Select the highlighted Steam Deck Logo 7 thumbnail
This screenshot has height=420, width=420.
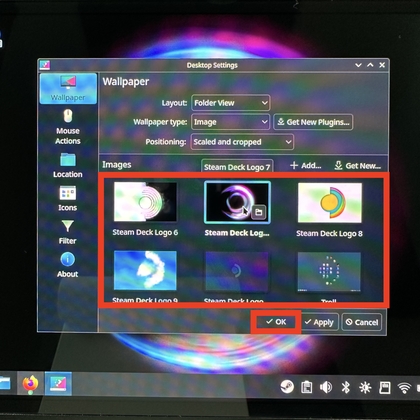pyautogui.click(x=237, y=202)
